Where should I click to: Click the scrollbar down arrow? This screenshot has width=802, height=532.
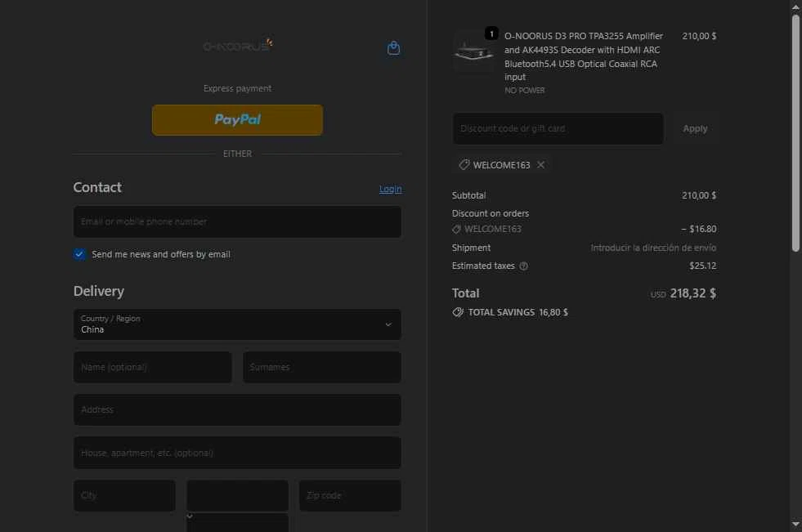point(795,525)
